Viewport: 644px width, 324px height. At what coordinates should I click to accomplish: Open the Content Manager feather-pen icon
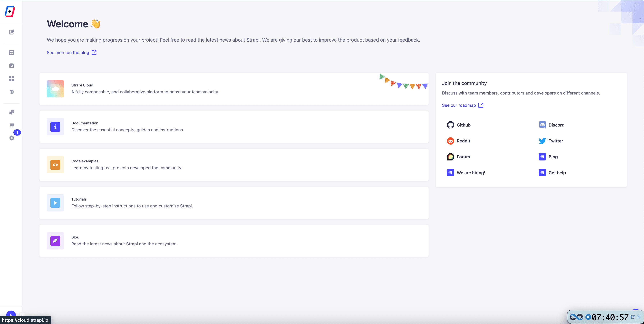pos(11,32)
